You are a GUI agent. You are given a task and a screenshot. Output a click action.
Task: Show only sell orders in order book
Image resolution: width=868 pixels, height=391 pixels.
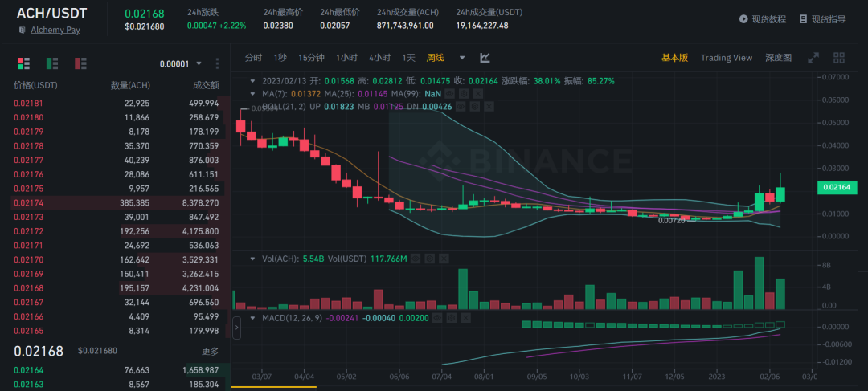[80, 63]
